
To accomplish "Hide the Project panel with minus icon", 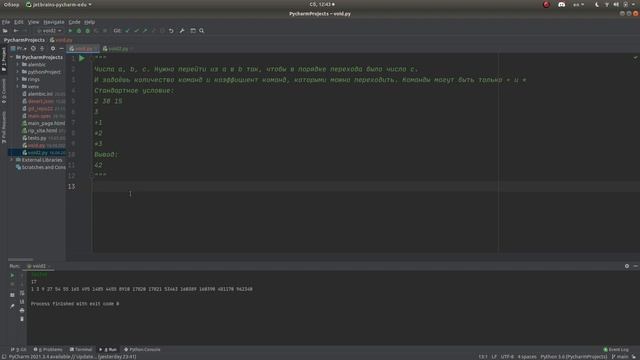I will pyautogui.click(x=62, y=49).
